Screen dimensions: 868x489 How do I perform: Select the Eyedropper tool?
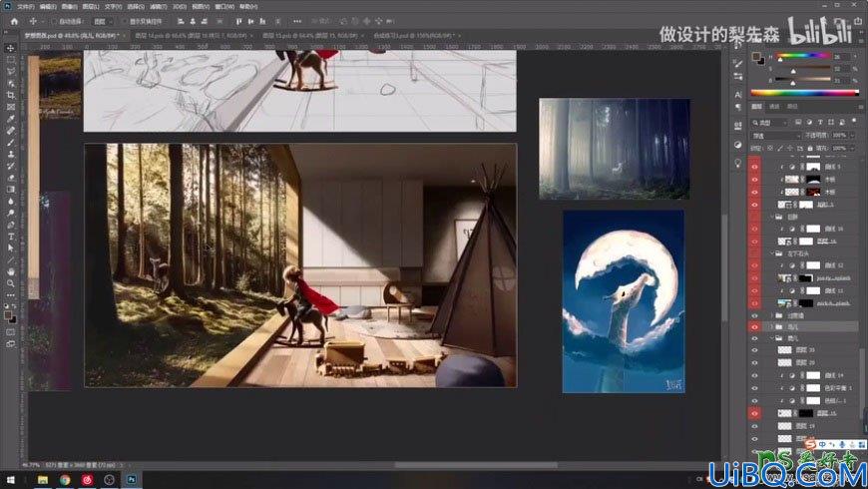pyautogui.click(x=11, y=119)
